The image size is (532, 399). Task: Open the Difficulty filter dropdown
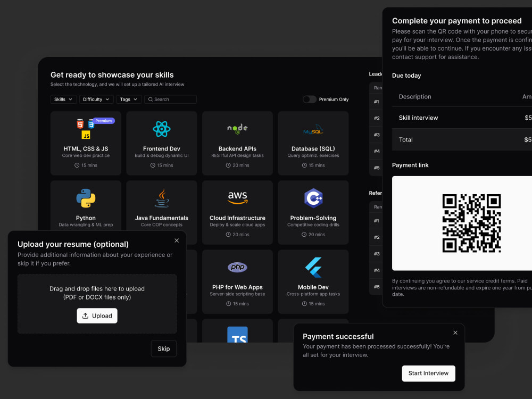coord(96,99)
